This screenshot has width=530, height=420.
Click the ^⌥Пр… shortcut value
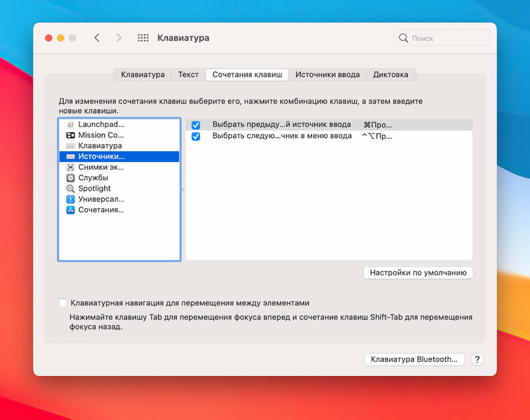(377, 136)
